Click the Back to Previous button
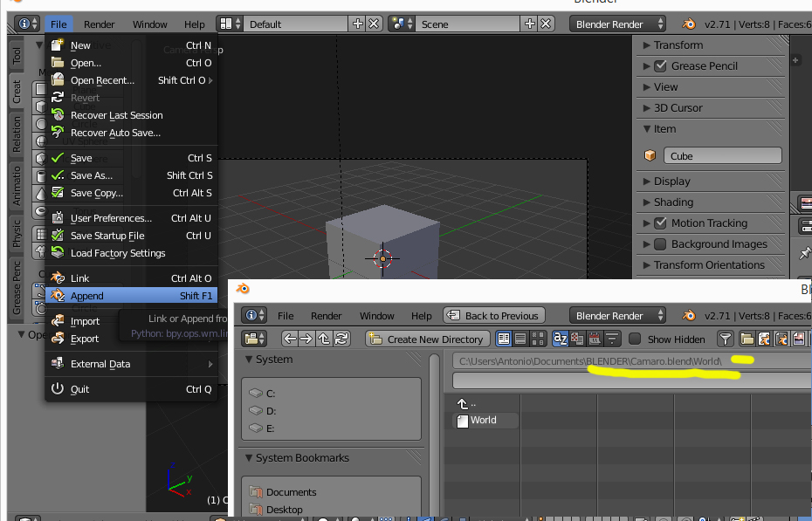 [x=493, y=316]
